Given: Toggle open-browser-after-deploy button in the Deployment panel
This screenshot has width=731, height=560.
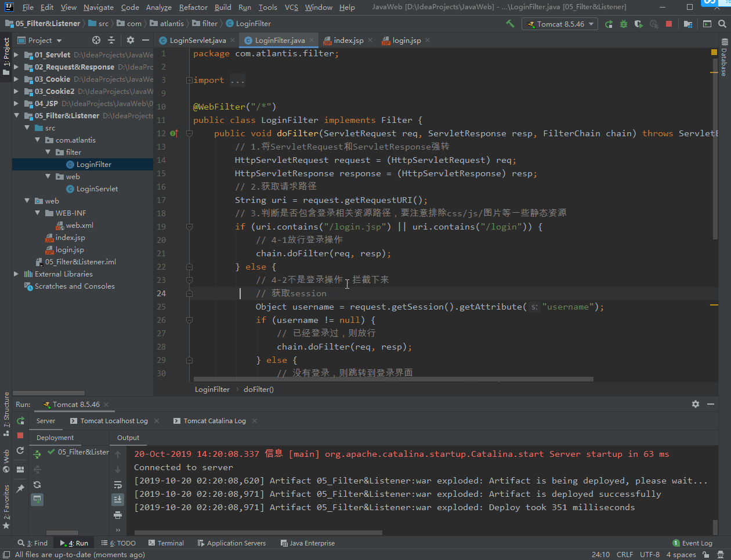Looking at the screenshot, I should [x=37, y=499].
